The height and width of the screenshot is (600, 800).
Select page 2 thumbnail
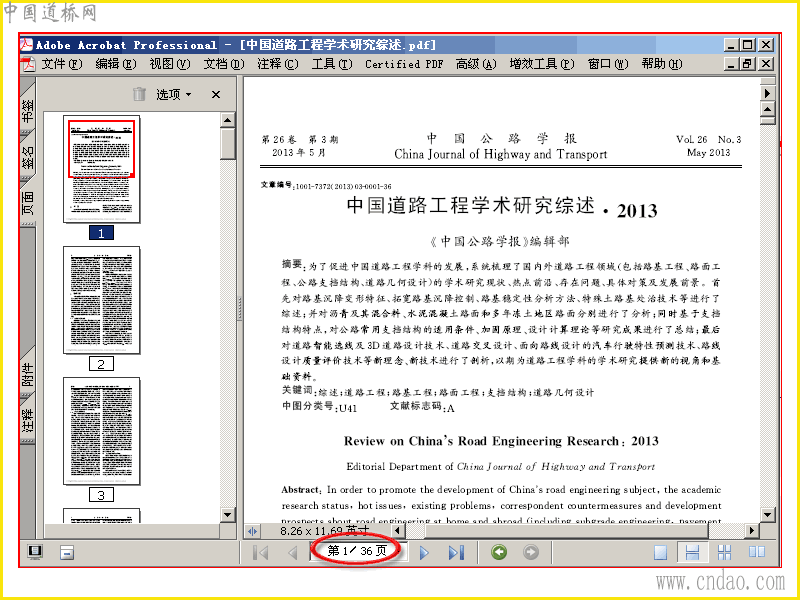click(101, 300)
